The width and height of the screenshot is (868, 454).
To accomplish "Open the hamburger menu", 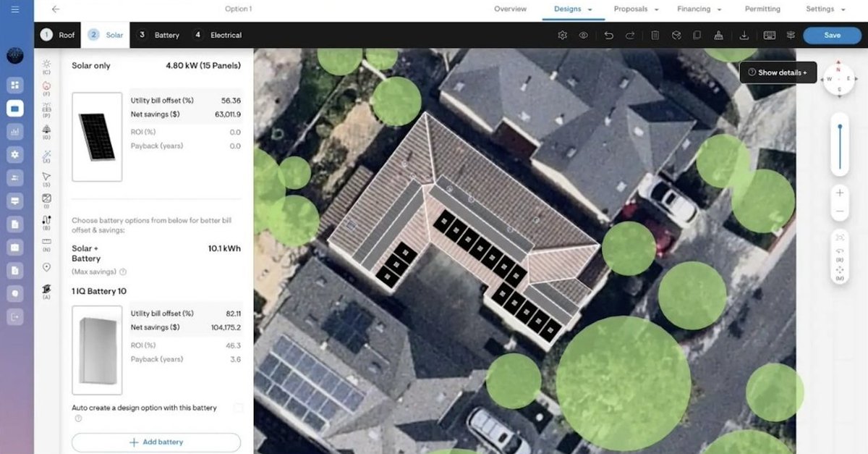I will pos(16,9).
